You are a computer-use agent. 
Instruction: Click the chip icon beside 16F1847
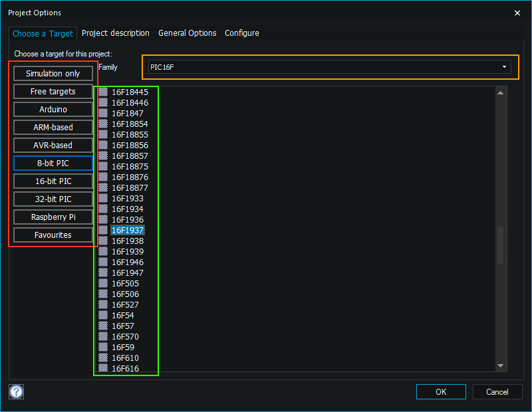point(103,113)
